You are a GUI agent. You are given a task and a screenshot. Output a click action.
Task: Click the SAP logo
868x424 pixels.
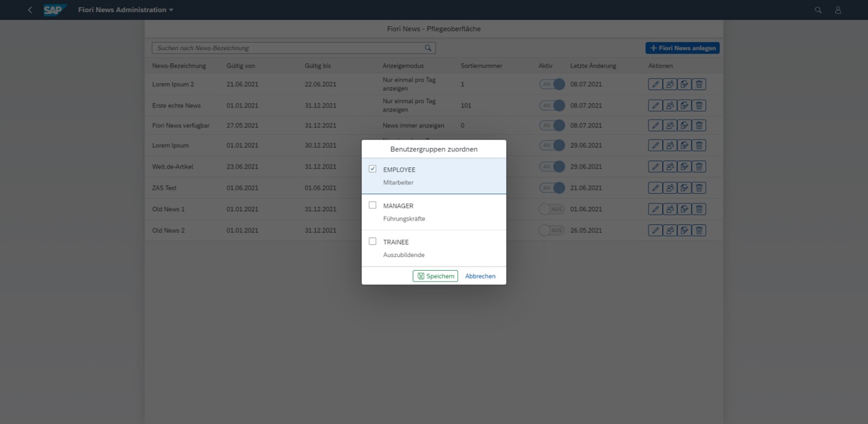tap(55, 10)
